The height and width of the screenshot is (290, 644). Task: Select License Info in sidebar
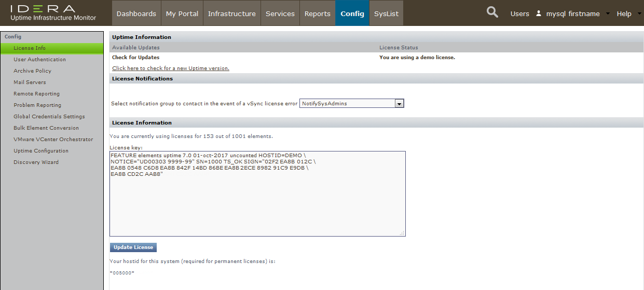52,48
